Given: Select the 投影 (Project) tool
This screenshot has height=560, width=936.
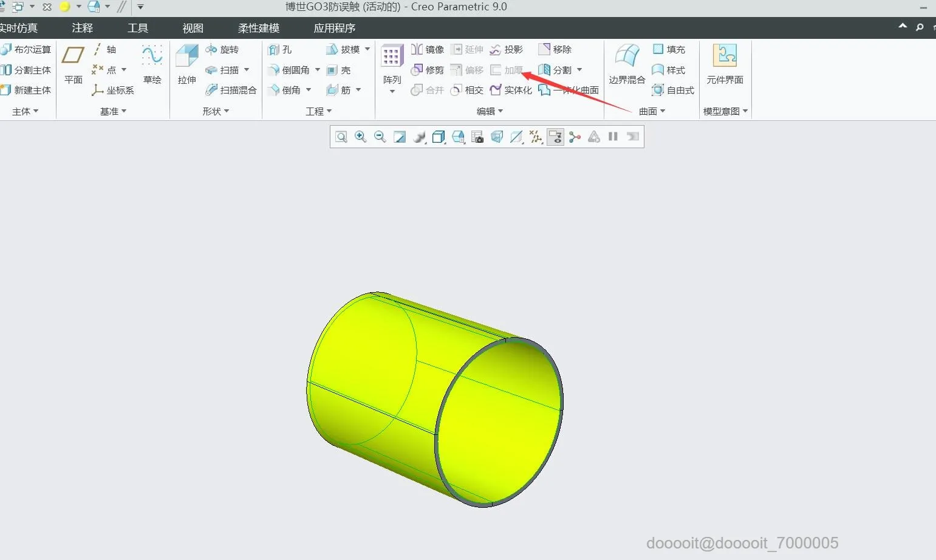Looking at the screenshot, I should (x=507, y=49).
